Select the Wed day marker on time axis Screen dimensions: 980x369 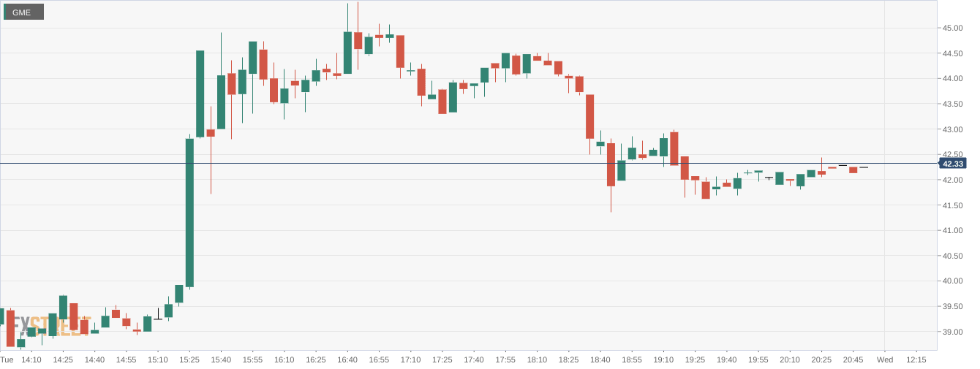(885, 360)
